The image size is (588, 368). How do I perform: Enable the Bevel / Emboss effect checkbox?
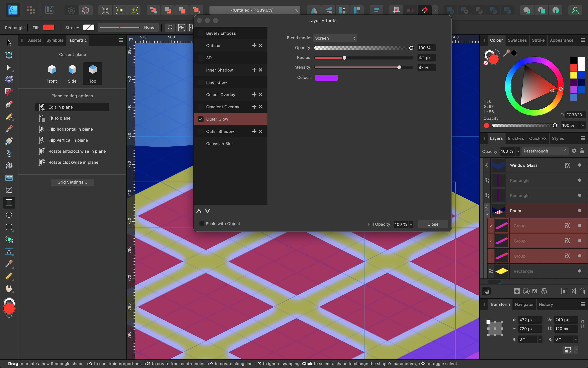(201, 33)
